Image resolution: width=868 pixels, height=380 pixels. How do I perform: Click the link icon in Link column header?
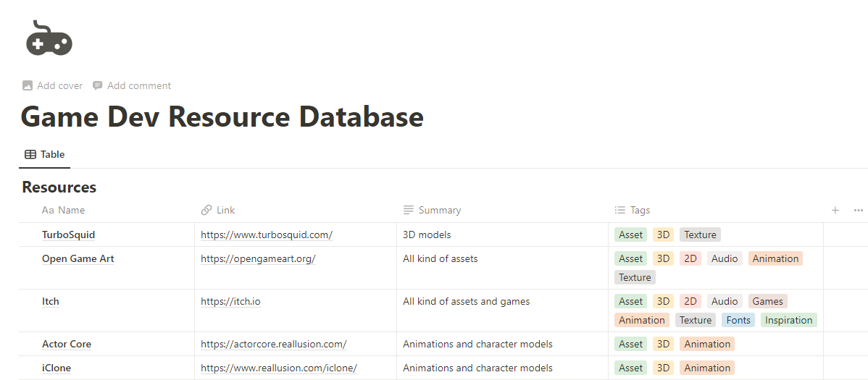(x=206, y=210)
